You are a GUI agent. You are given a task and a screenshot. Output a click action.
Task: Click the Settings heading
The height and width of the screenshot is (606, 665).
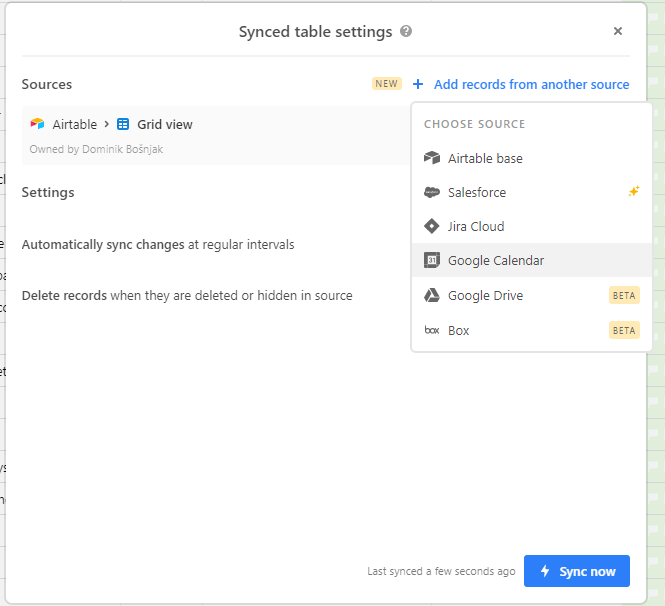tap(48, 192)
